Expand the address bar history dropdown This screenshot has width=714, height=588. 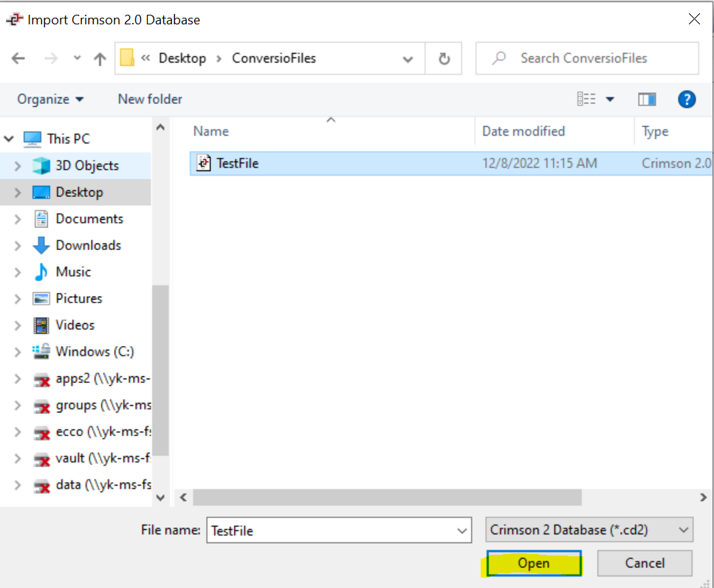point(408,59)
